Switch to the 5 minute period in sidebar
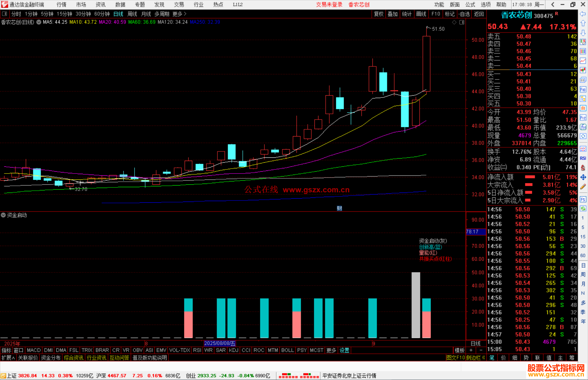This screenshot has width=588, height=380. pos(583,227)
